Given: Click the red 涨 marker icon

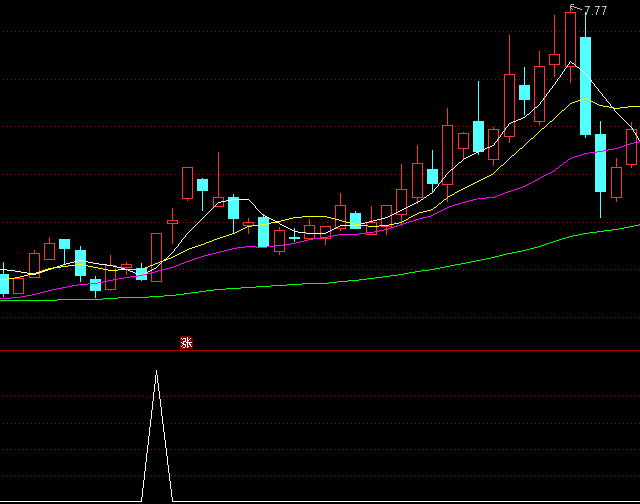Looking at the screenshot, I should click(x=186, y=342).
